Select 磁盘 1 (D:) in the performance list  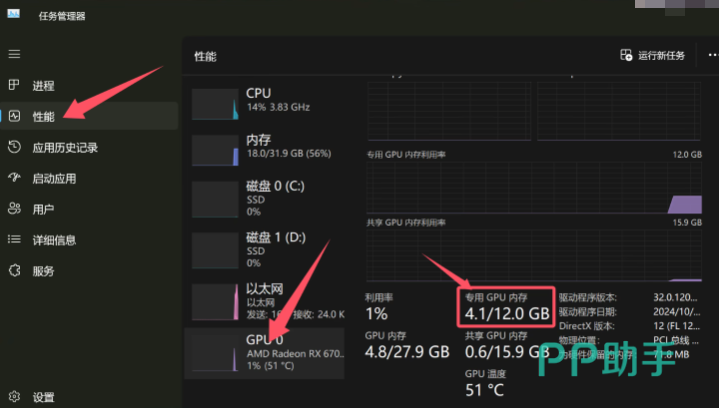coord(264,250)
